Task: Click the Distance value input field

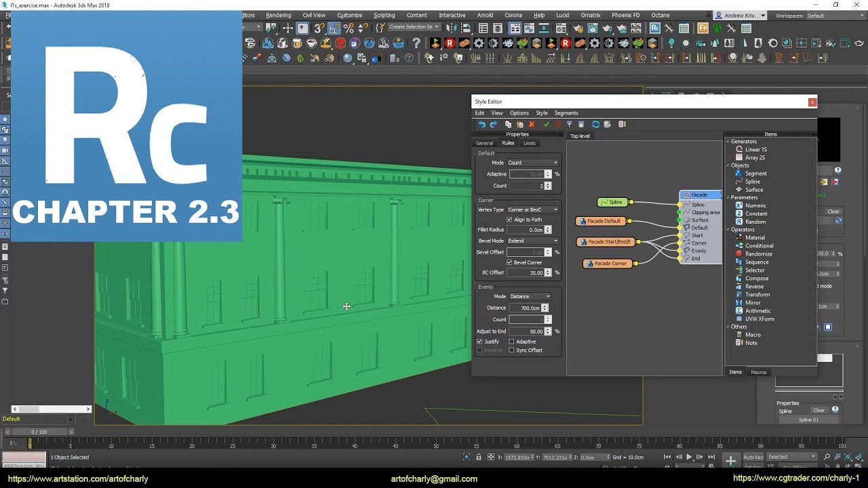Action: (x=525, y=308)
